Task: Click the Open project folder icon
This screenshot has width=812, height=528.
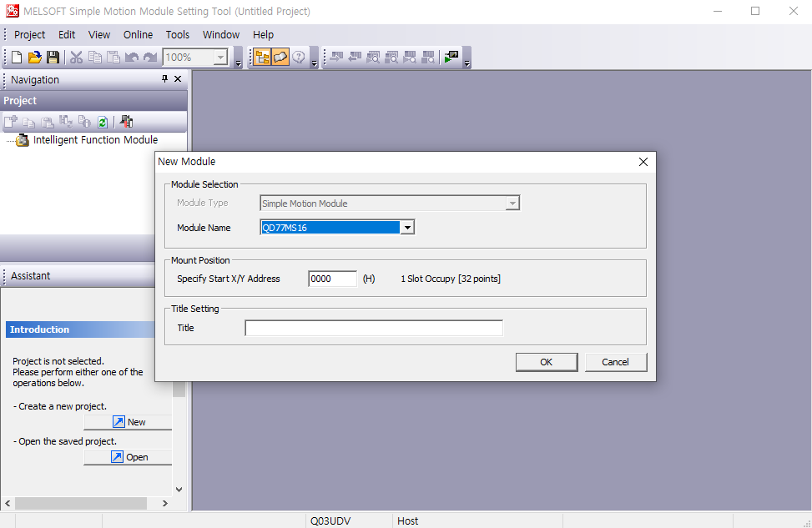Action: point(34,57)
